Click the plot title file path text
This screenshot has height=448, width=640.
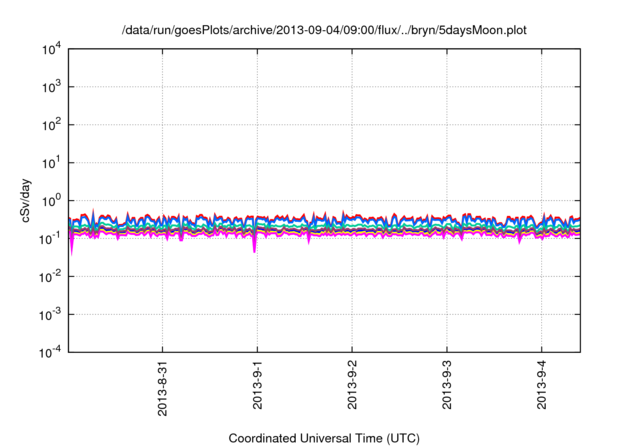[324, 30]
